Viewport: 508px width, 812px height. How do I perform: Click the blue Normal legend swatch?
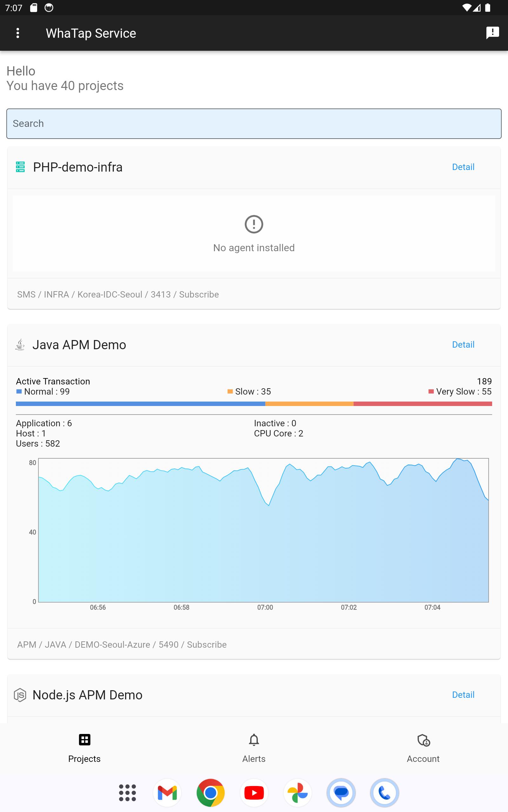19,391
